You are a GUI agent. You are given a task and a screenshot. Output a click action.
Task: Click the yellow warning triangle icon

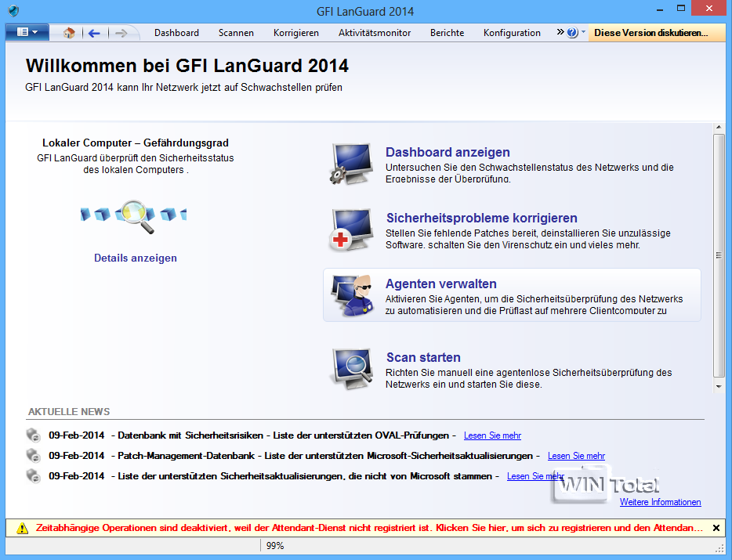pyautogui.click(x=22, y=528)
